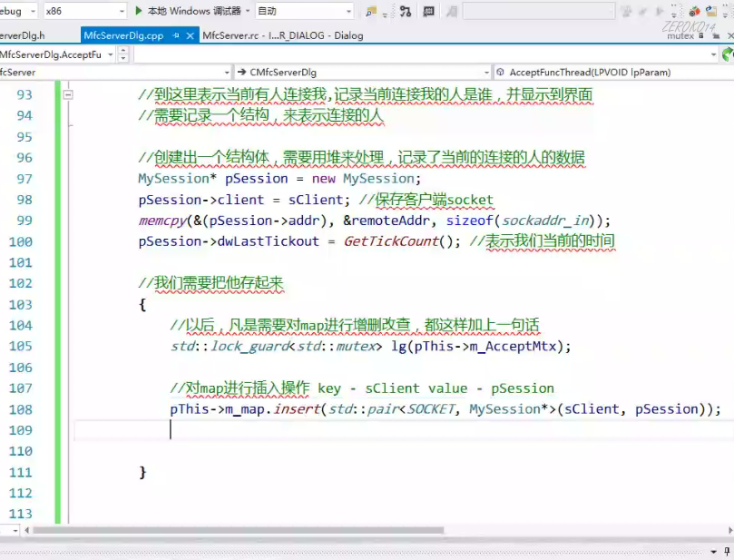This screenshot has height=560, width=734.
Task: Collapse the code block at line 93
Action: [68, 95]
